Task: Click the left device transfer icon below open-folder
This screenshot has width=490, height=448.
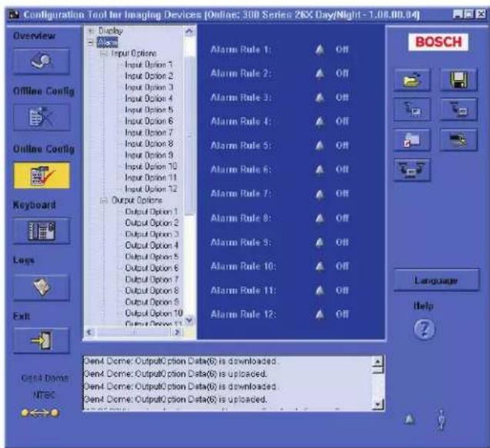Action: click(x=412, y=109)
